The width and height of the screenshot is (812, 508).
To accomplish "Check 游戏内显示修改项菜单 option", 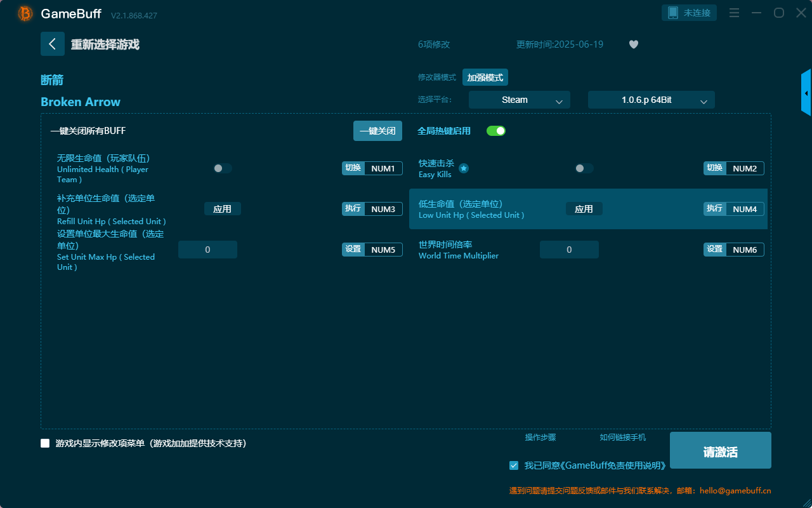I will (x=45, y=443).
